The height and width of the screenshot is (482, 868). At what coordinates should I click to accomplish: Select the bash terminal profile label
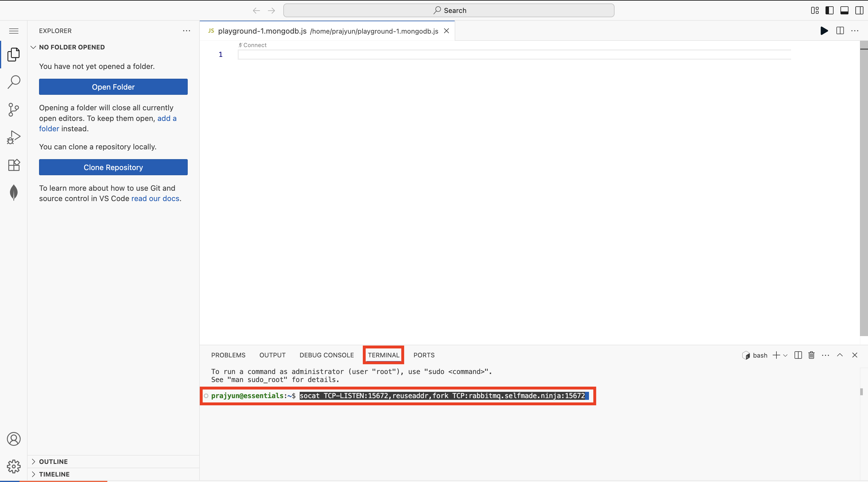[x=755, y=355]
